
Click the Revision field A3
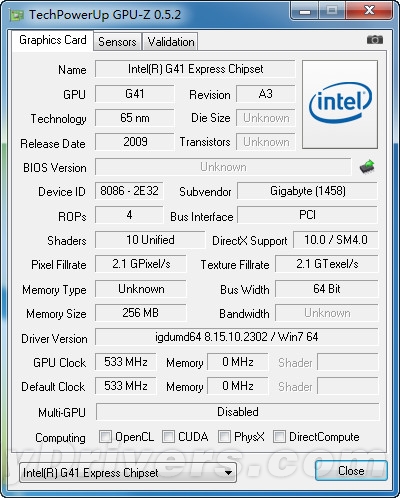tap(266, 94)
